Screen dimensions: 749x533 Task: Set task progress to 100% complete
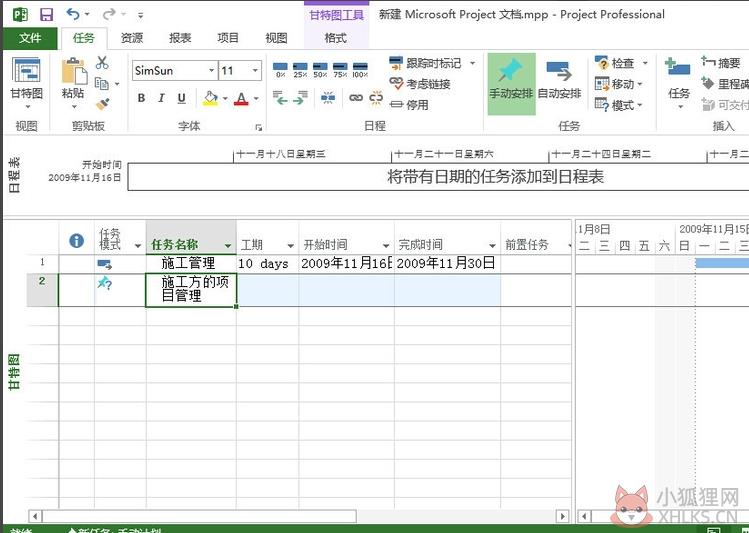[360, 70]
